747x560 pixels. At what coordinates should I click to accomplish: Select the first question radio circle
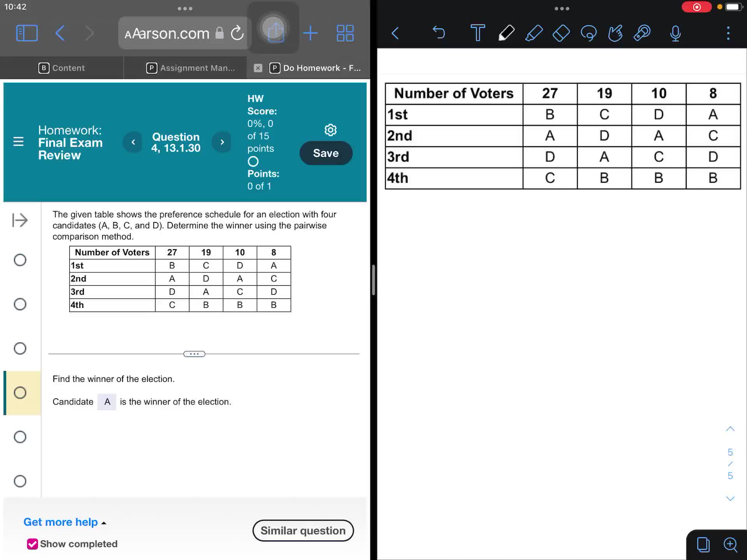tap(20, 260)
